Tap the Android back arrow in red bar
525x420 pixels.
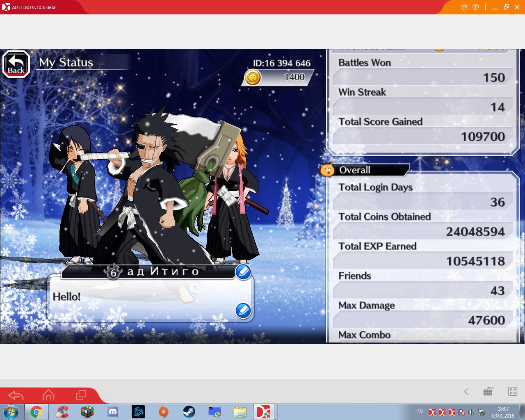[16, 395]
